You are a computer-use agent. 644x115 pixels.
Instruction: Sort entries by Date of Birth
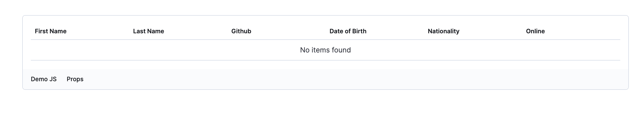click(x=348, y=31)
